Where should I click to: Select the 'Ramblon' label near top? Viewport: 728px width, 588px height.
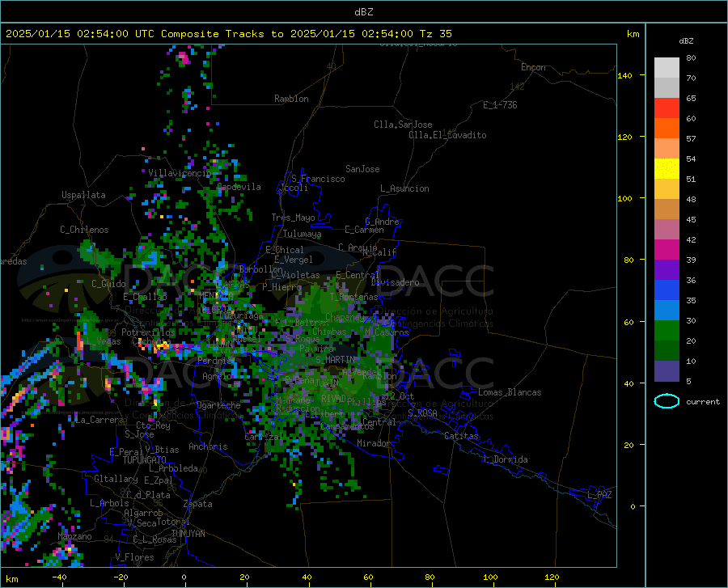[291, 99]
